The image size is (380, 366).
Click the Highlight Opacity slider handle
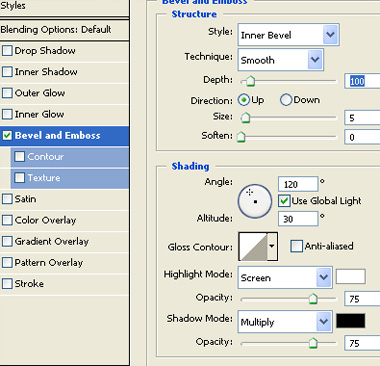[313, 299]
